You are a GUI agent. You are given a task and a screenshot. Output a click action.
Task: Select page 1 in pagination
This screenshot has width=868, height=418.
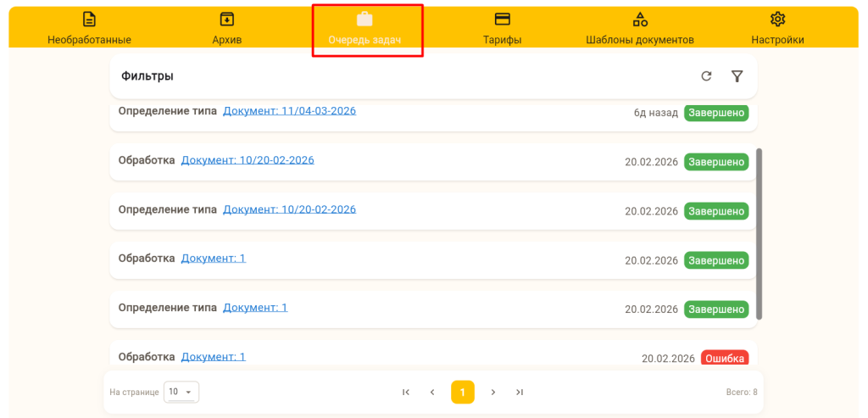coord(463,392)
